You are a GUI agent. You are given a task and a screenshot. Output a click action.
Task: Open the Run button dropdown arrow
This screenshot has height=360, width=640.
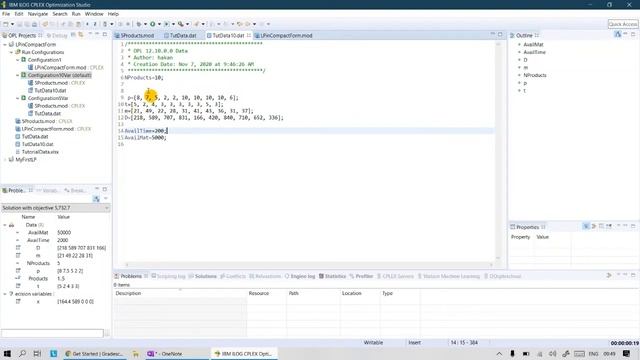[x=159, y=24]
